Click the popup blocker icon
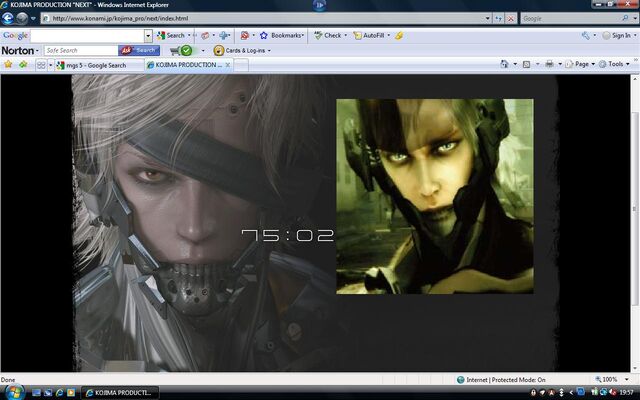This screenshot has width=640, height=400. pyautogui.click(x=244, y=36)
